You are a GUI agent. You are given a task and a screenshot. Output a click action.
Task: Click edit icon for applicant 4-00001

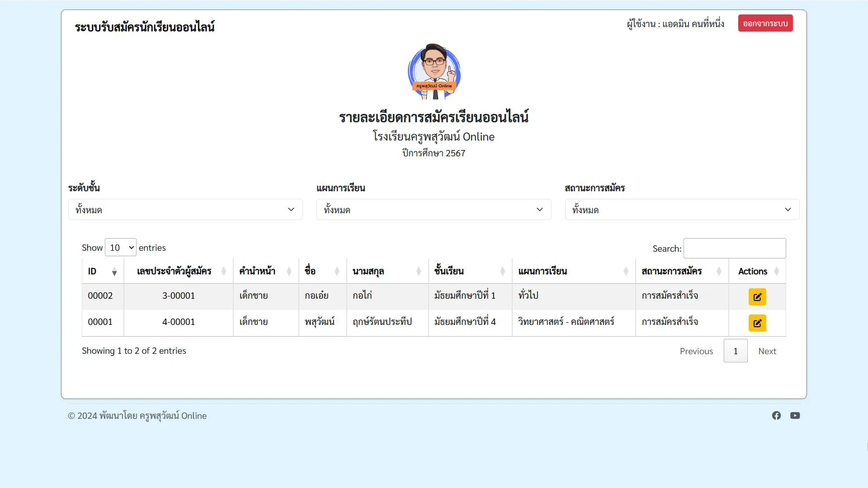click(x=757, y=323)
